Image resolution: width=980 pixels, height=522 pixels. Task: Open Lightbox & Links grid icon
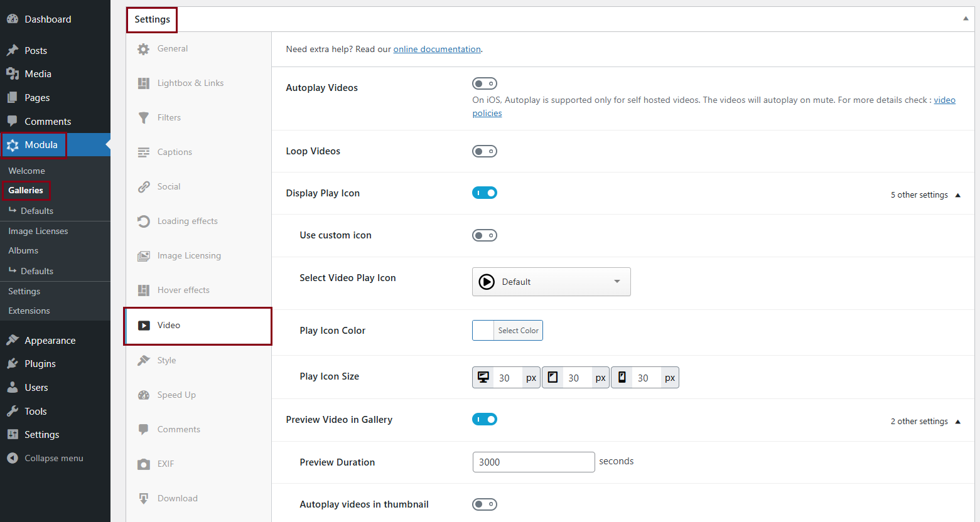(144, 83)
